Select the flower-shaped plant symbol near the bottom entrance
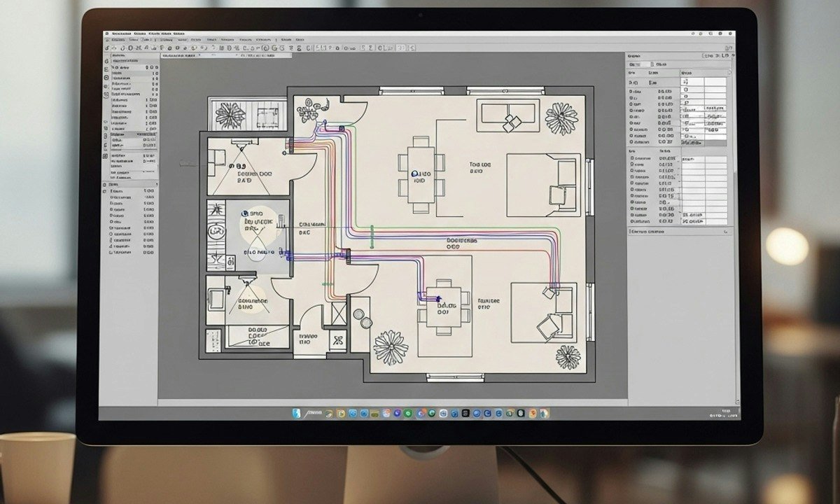This screenshot has width=840, height=504. tap(391, 347)
